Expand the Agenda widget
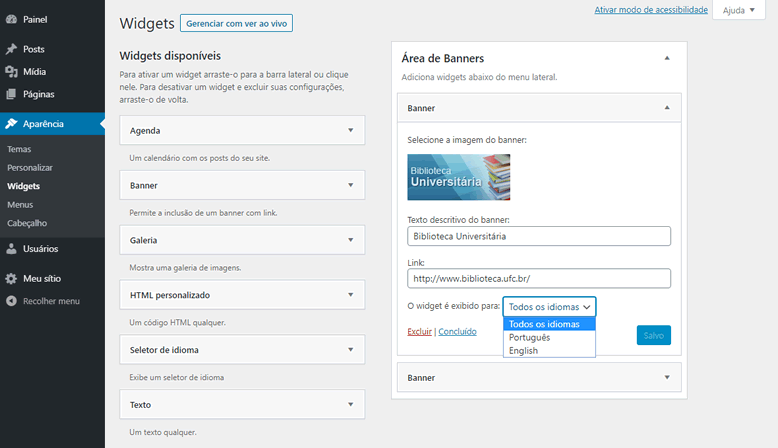The width and height of the screenshot is (778, 448). point(350,130)
